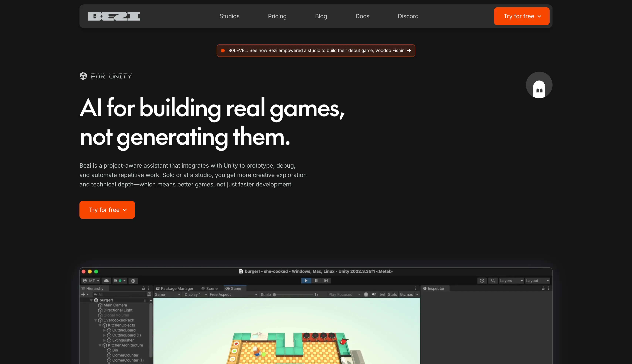Collapse the KitchenObjects tree node
632x364 pixels.
pyautogui.click(x=100, y=325)
